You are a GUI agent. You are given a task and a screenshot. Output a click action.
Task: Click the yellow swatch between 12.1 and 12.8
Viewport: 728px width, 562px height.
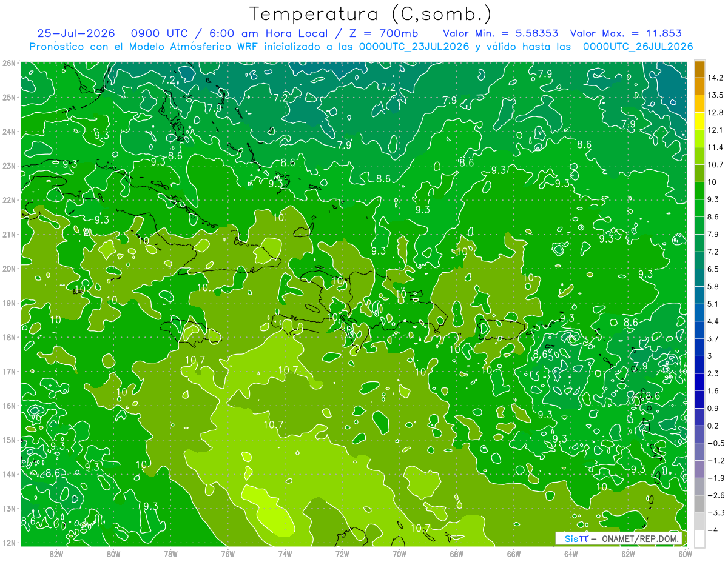(699, 121)
